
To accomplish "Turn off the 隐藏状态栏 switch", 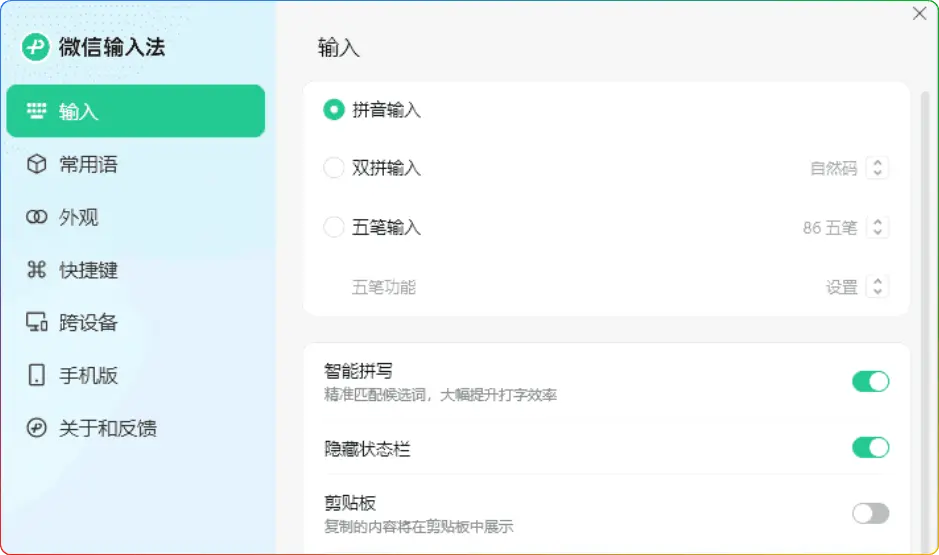I will click(870, 447).
